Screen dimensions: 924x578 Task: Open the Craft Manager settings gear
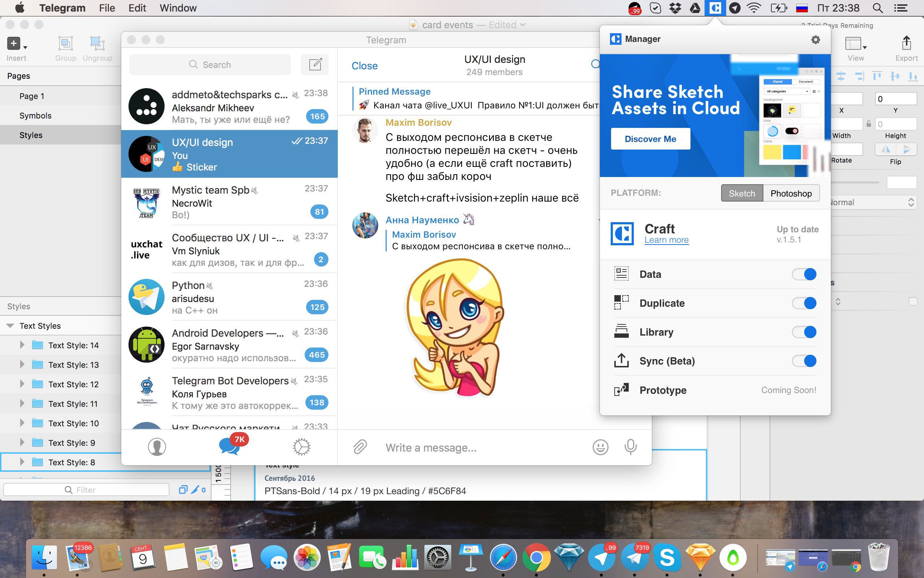[815, 39]
